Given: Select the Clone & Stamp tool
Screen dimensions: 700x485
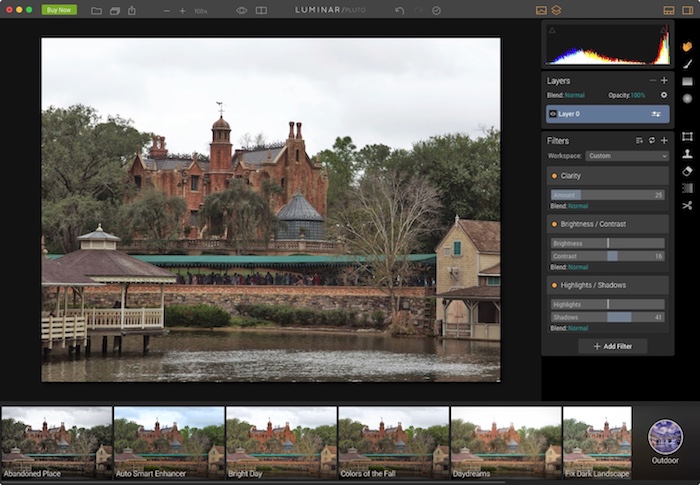Looking at the screenshot, I should tap(687, 154).
